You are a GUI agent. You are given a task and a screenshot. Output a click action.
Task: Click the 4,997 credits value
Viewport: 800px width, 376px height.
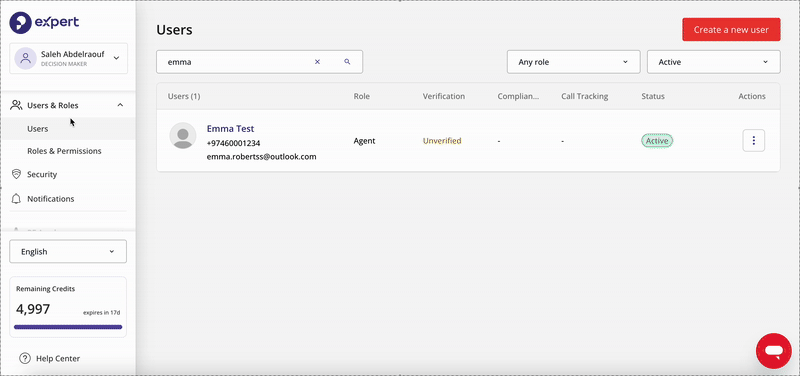coord(33,309)
